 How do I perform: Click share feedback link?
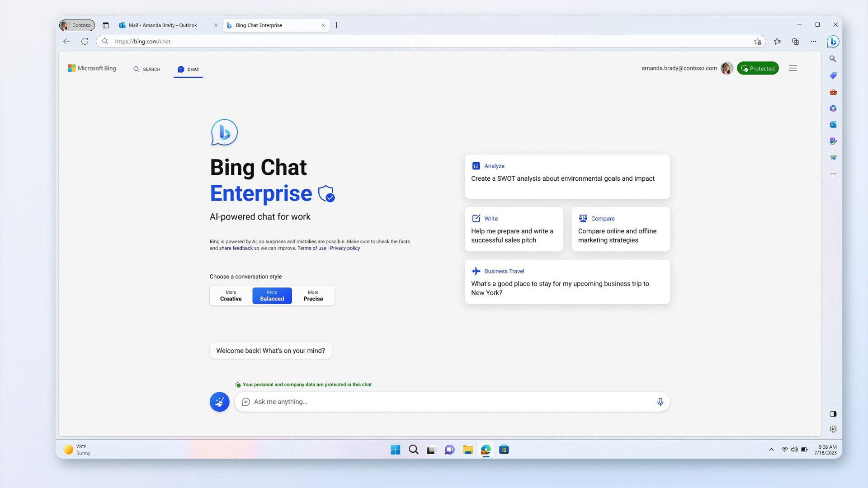tap(235, 248)
